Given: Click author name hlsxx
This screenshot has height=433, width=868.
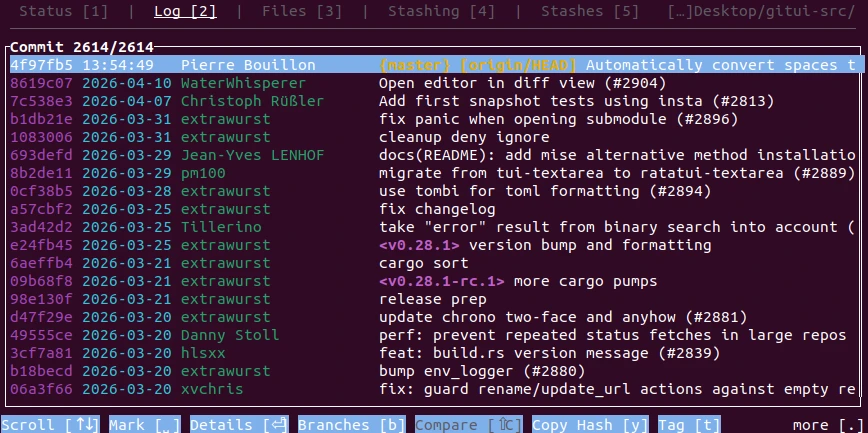Looking at the screenshot, I should (203, 353).
